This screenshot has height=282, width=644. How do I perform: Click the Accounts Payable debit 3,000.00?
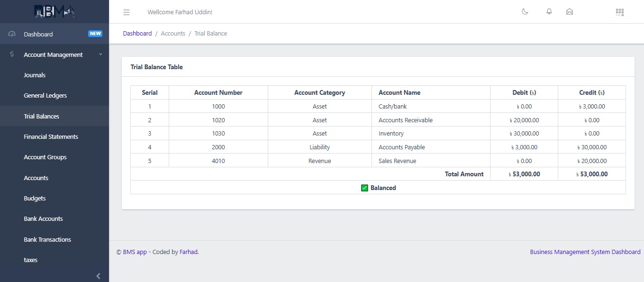(524, 147)
